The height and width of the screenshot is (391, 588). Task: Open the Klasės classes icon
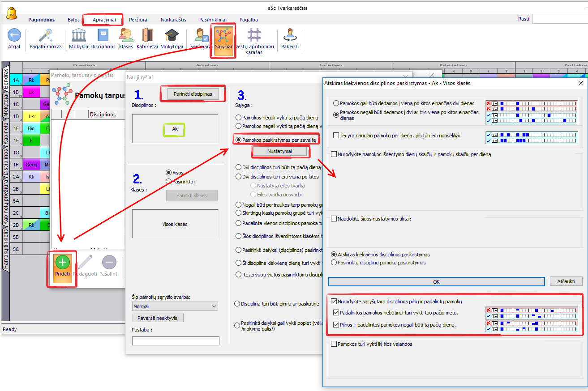click(x=126, y=35)
